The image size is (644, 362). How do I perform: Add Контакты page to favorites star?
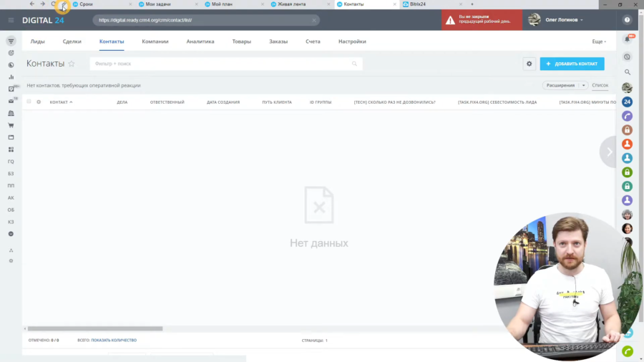[x=72, y=64]
